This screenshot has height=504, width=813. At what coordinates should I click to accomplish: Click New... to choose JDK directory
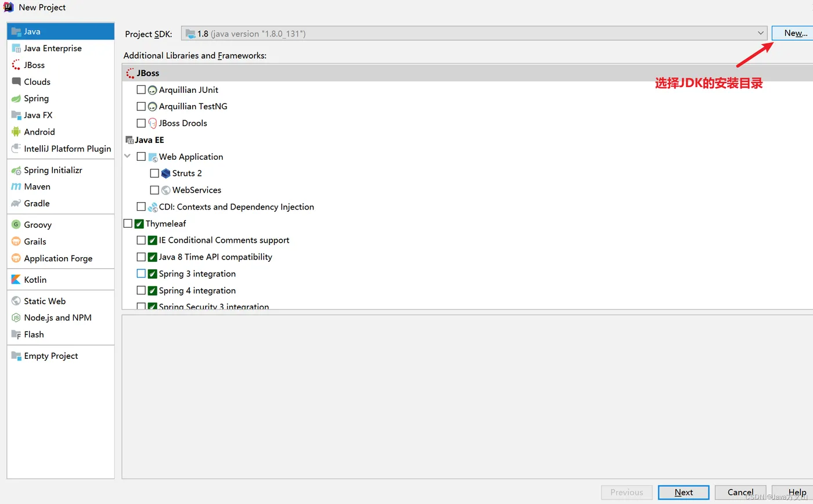click(x=792, y=33)
